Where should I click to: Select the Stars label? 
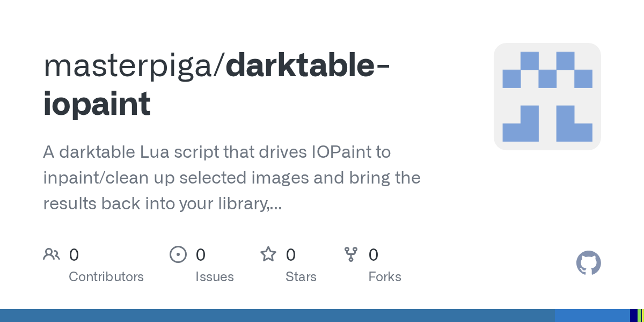pos(301,277)
